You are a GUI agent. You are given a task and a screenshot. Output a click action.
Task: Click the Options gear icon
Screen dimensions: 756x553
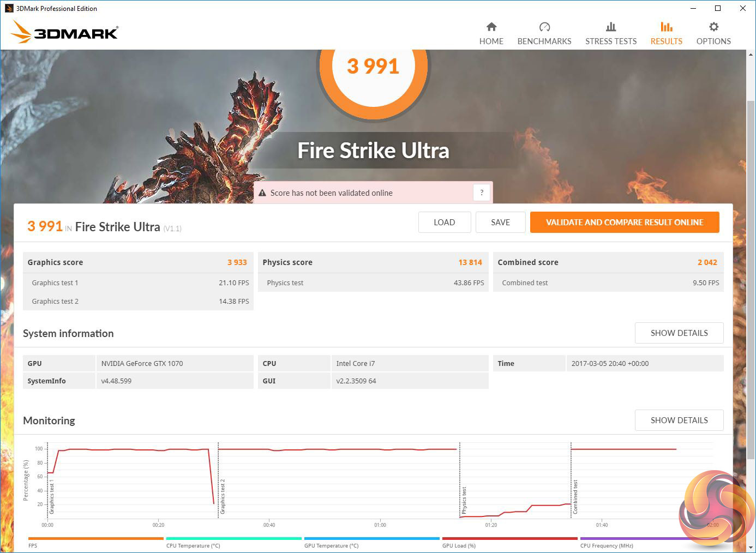[713, 27]
